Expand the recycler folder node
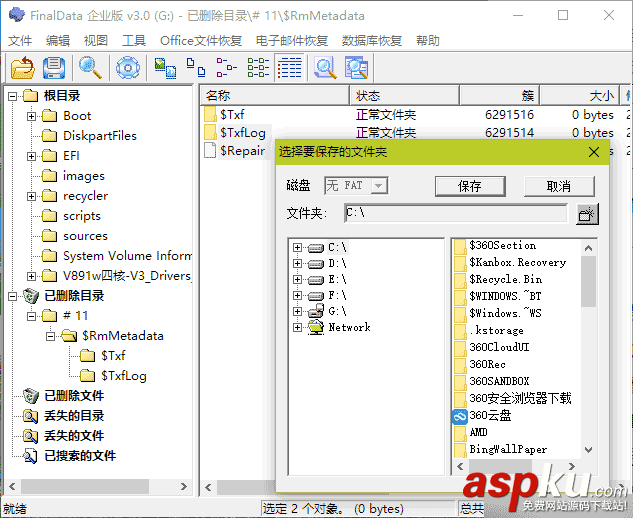The width and height of the screenshot is (633, 518). 31,196
